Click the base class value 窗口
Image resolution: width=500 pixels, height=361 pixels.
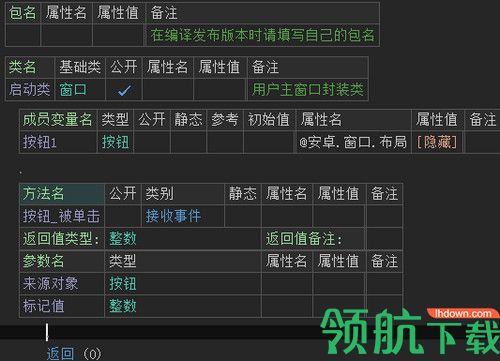pos(73,90)
